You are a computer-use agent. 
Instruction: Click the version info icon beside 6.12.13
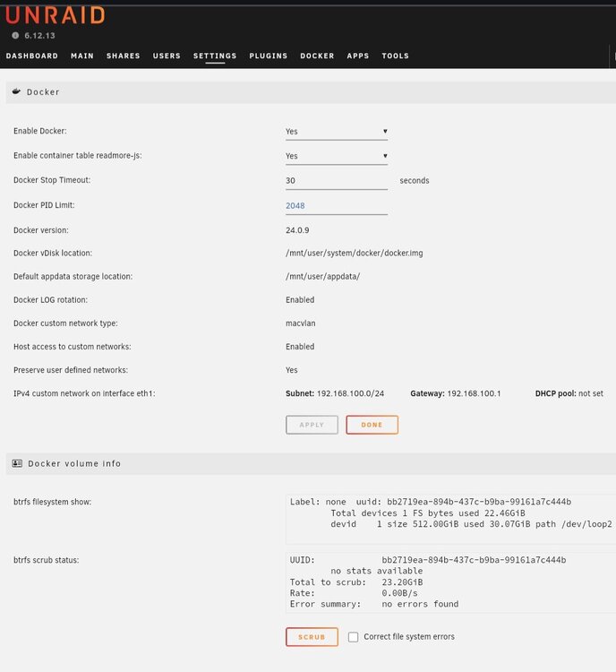(15, 36)
